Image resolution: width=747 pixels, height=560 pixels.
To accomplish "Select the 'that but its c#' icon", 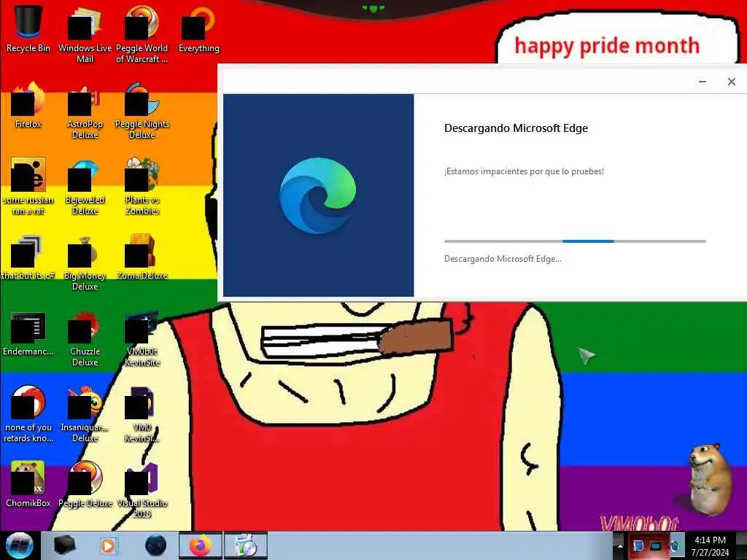I will click(28, 257).
